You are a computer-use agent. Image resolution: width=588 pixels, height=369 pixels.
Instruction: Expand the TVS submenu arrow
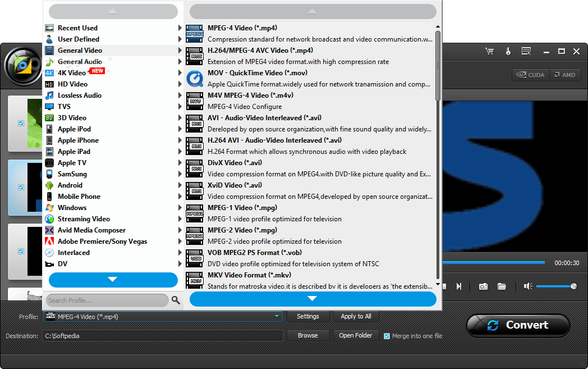pos(180,107)
